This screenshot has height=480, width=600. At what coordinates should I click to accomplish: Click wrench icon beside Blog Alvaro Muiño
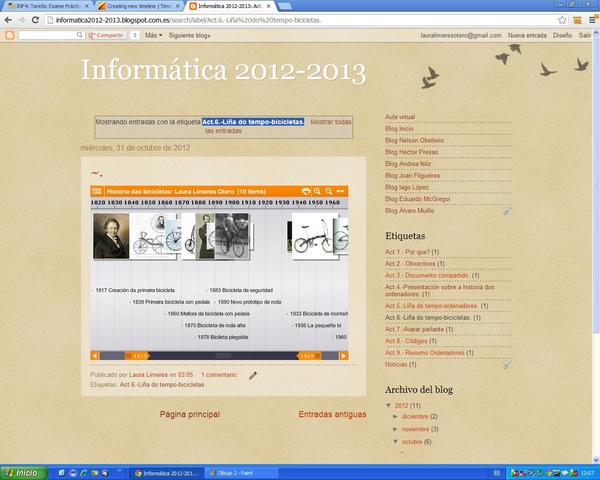click(507, 211)
